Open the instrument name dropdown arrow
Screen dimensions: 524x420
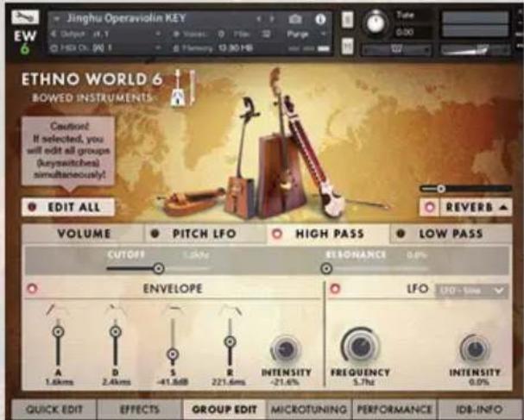pyautogui.click(x=56, y=19)
